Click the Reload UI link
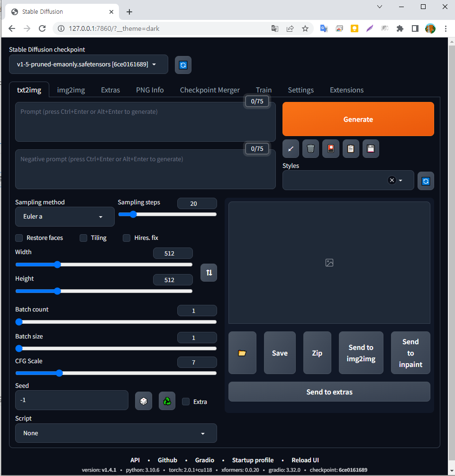This screenshot has width=455, height=476. pos(305,460)
